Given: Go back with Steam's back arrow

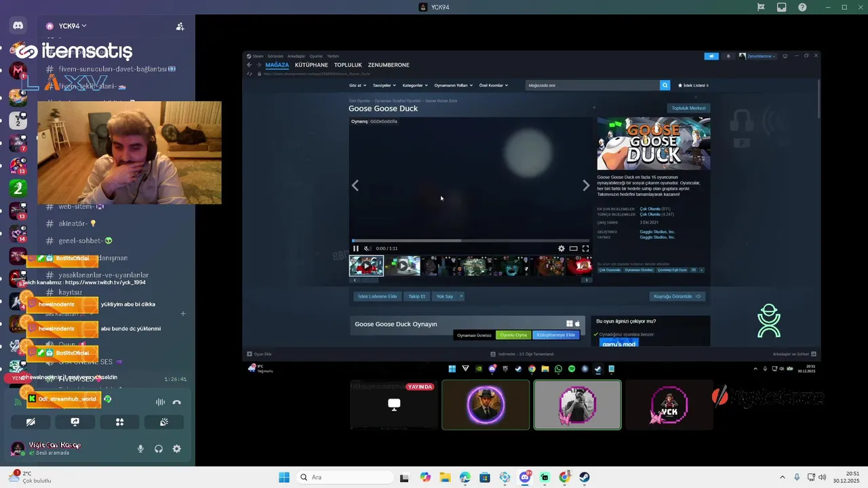Looking at the screenshot, I should (249, 65).
